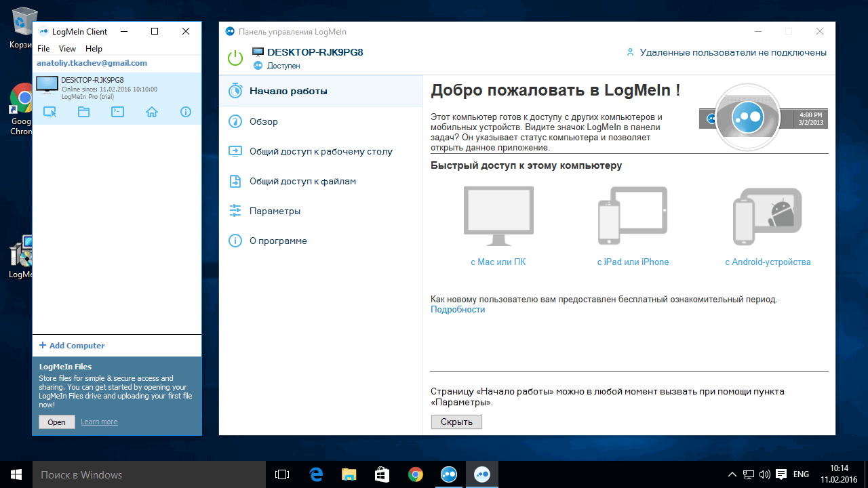Image resolution: width=868 pixels, height=488 pixels.
Task: Open the Параметры section
Action: [321, 211]
